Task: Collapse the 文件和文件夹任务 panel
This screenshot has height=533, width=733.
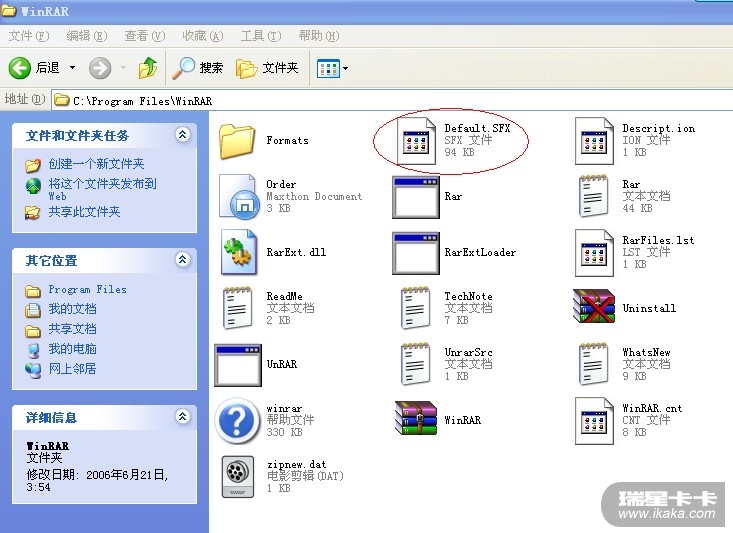Action: [x=182, y=135]
